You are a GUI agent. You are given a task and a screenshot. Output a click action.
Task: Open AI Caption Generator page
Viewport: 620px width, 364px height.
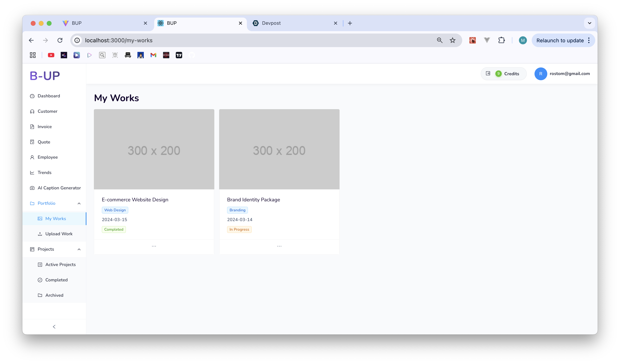(x=59, y=188)
